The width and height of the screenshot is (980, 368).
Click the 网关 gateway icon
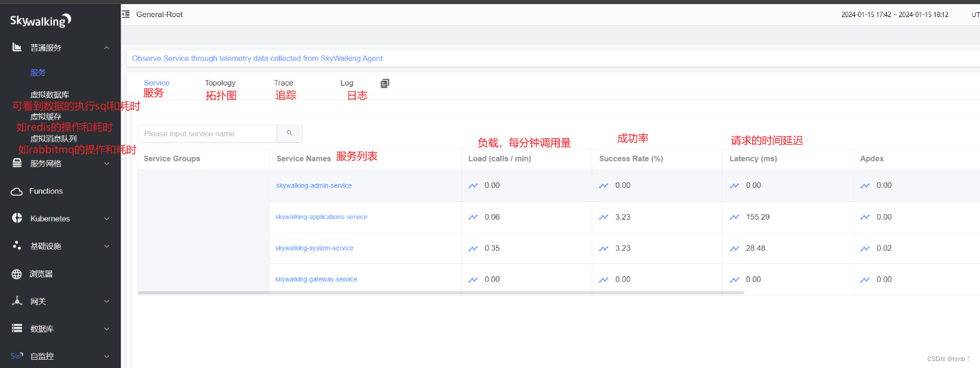pos(17,301)
